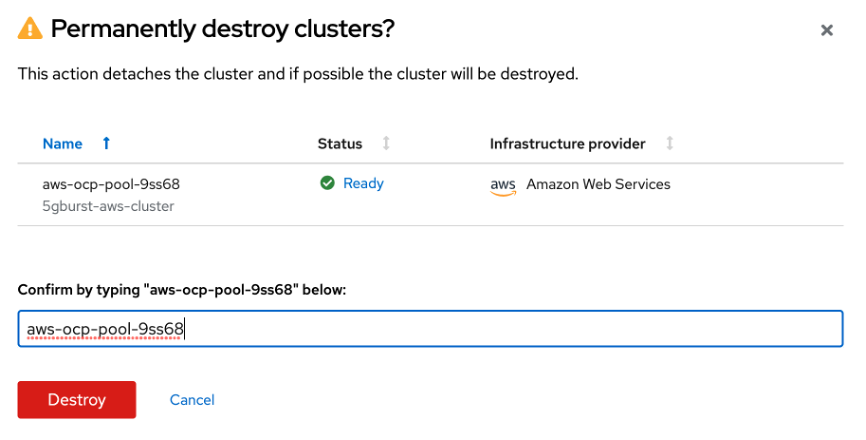
Task: Click the "Permanently destroy clusters?" title
Action: pos(222,30)
